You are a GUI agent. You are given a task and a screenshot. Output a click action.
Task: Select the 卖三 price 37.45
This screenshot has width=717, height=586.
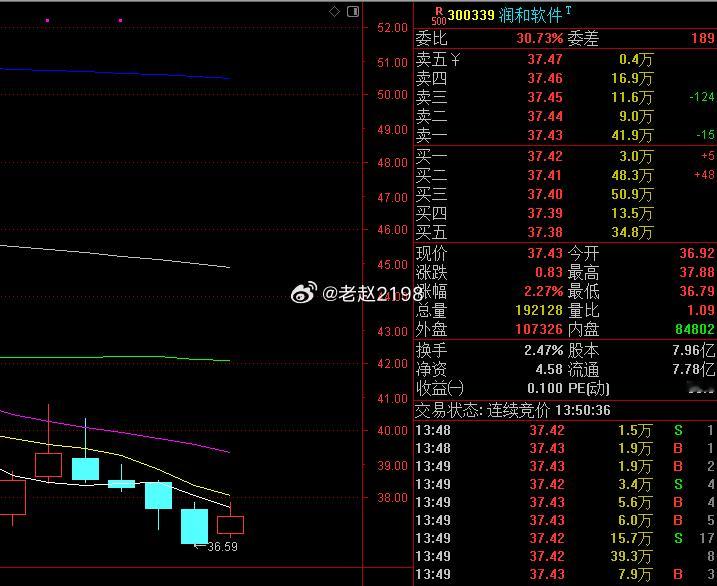coord(545,97)
